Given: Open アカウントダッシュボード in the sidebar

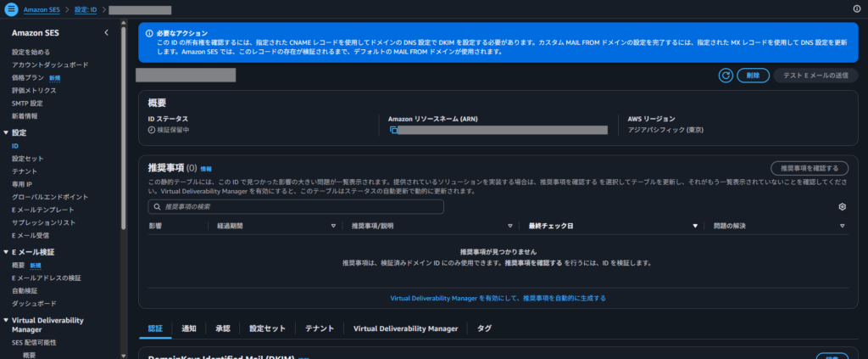Looking at the screenshot, I should [50, 65].
